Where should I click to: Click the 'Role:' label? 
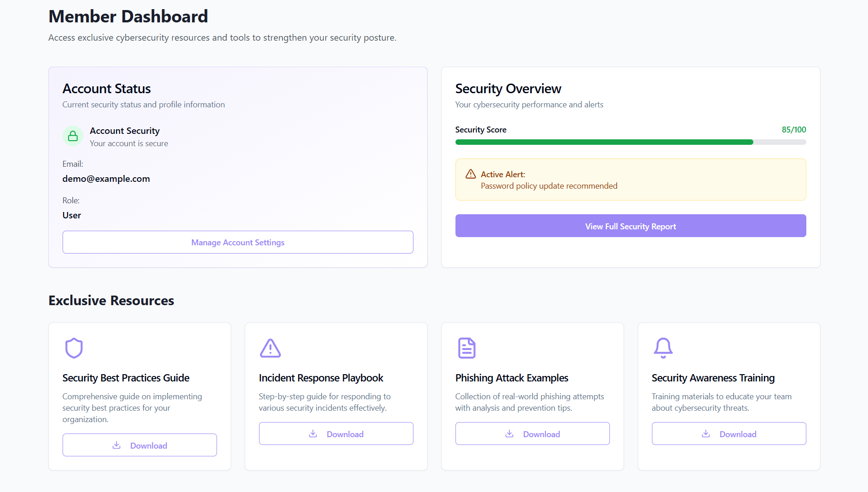pos(71,201)
